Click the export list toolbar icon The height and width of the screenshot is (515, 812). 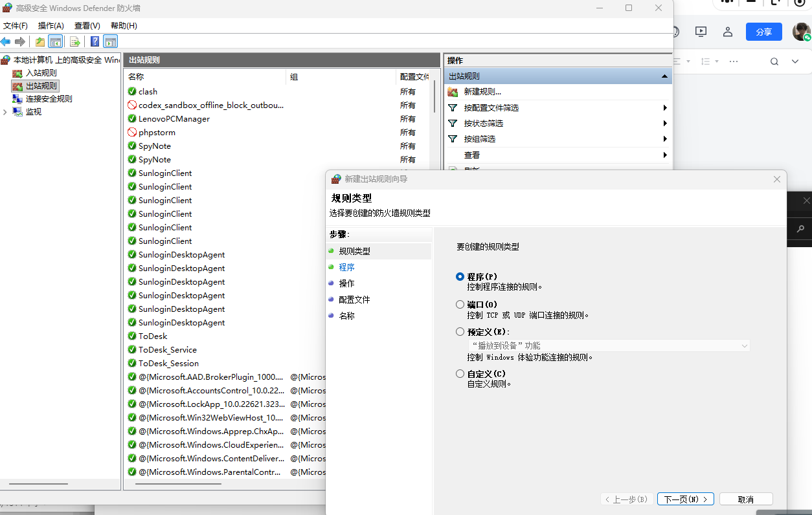click(75, 42)
